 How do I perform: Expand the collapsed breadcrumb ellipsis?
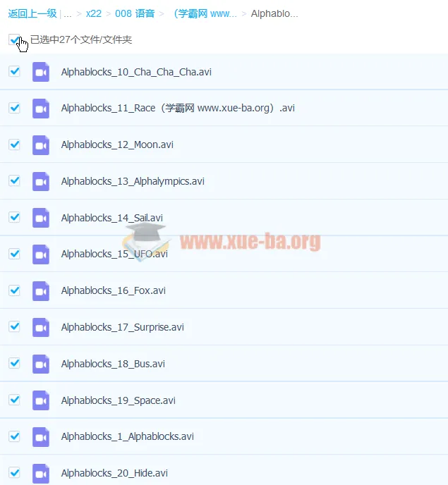click(x=68, y=13)
